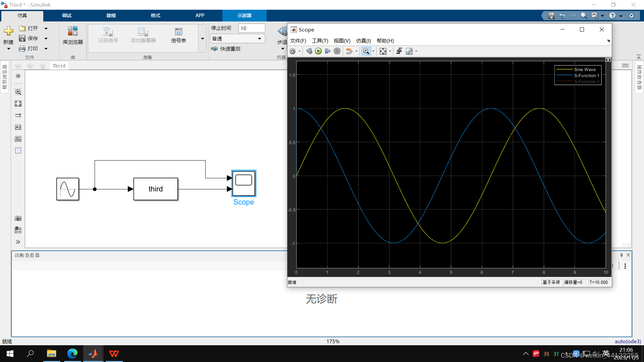Viewport: 644px width, 362px height.
Task: Expand the Zoom tool dropdown arrow
Action: [x=373, y=51]
